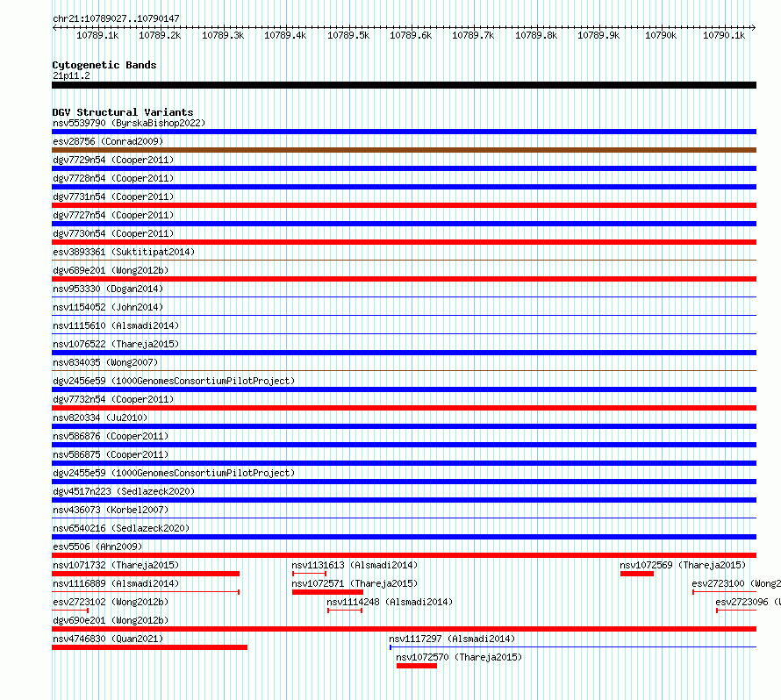Image resolution: width=781 pixels, height=700 pixels.
Task: Click the short red nsv1072569 variant bar
Action: pos(637,574)
